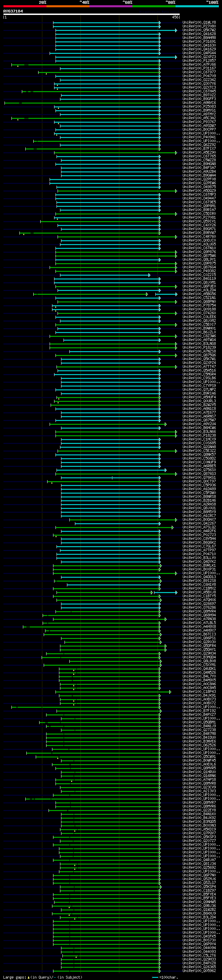The height and width of the screenshot is (980, 222).
Task: Select hit label UniRef100_Q26697
Action: [x=199, y=604]
